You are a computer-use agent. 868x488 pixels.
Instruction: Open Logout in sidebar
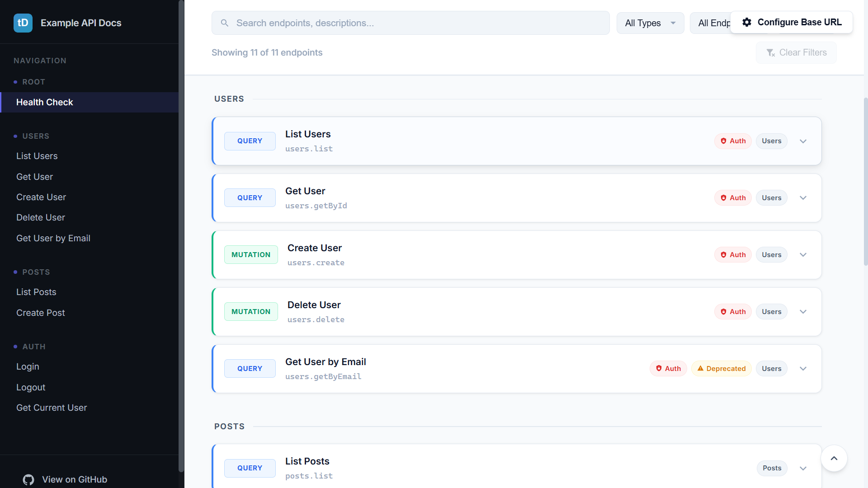90,387
